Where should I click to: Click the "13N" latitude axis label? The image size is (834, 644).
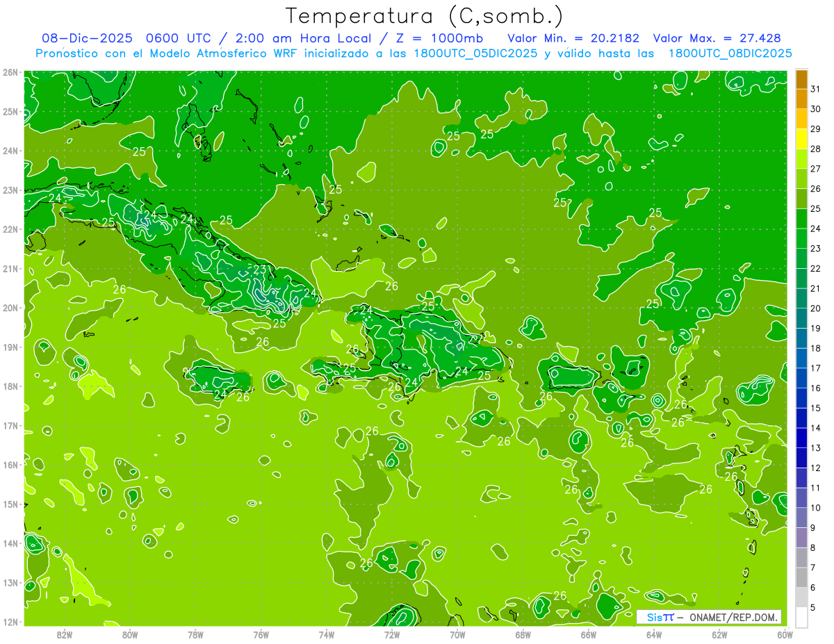(10, 583)
